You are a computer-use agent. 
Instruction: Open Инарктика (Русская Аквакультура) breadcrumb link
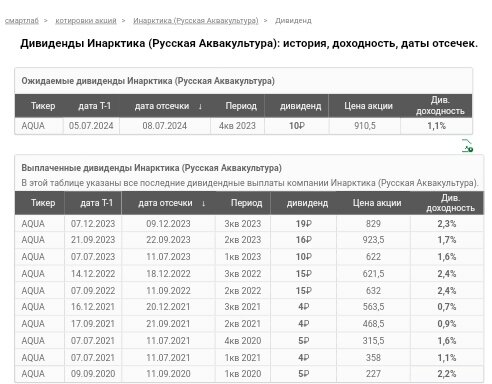(x=196, y=21)
